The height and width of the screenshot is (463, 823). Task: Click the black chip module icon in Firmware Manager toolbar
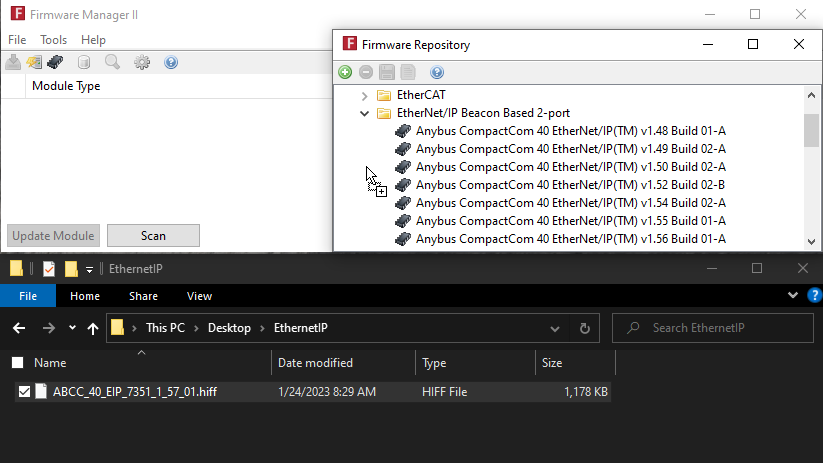(55, 62)
